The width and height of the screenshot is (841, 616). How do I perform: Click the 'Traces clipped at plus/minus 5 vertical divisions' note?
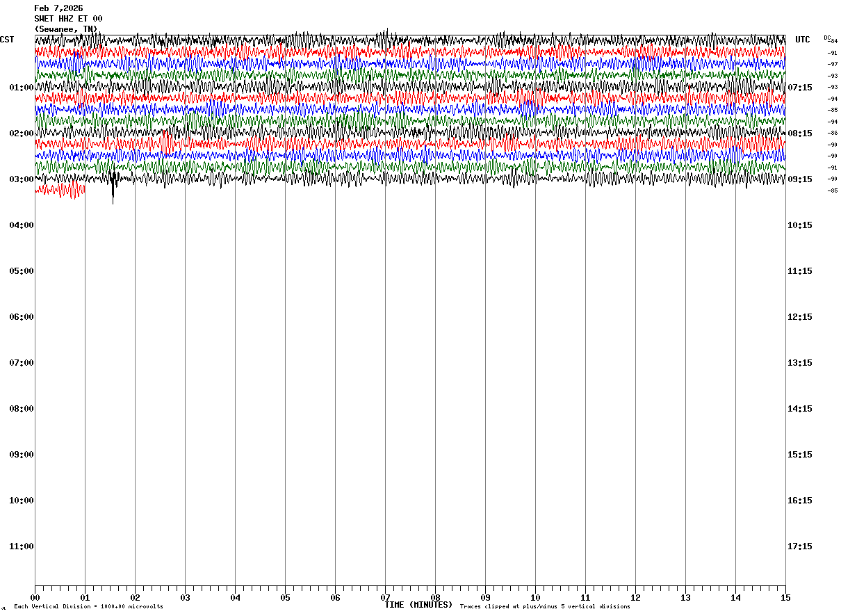(545, 607)
